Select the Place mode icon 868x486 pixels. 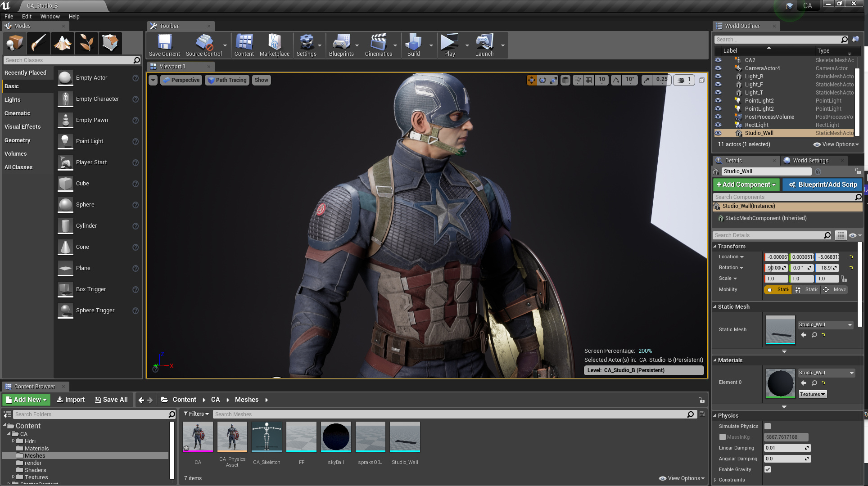click(15, 43)
